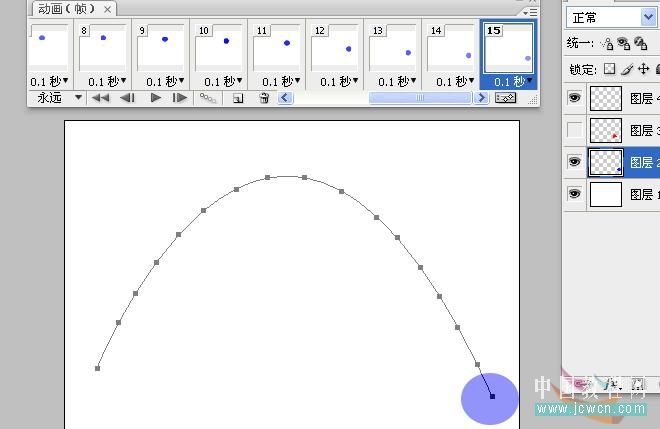Open looping options 永远 dropdown
Image resolution: width=660 pixels, height=429 pixels.
point(78,98)
